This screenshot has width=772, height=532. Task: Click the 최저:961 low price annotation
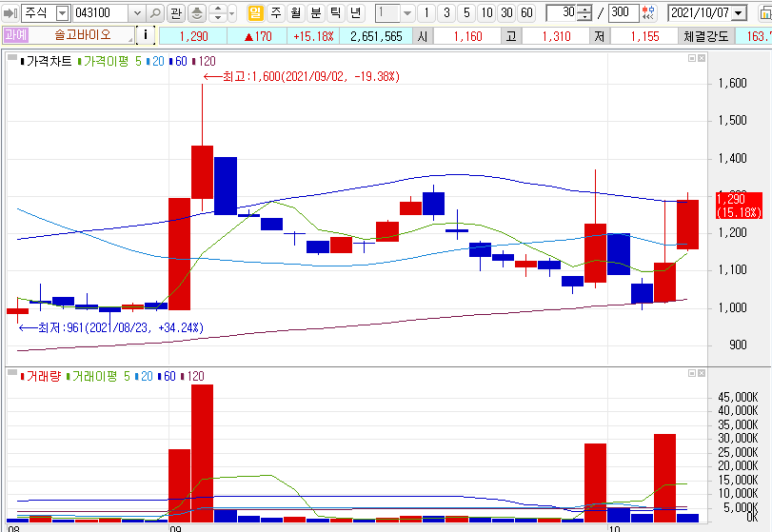110,327
